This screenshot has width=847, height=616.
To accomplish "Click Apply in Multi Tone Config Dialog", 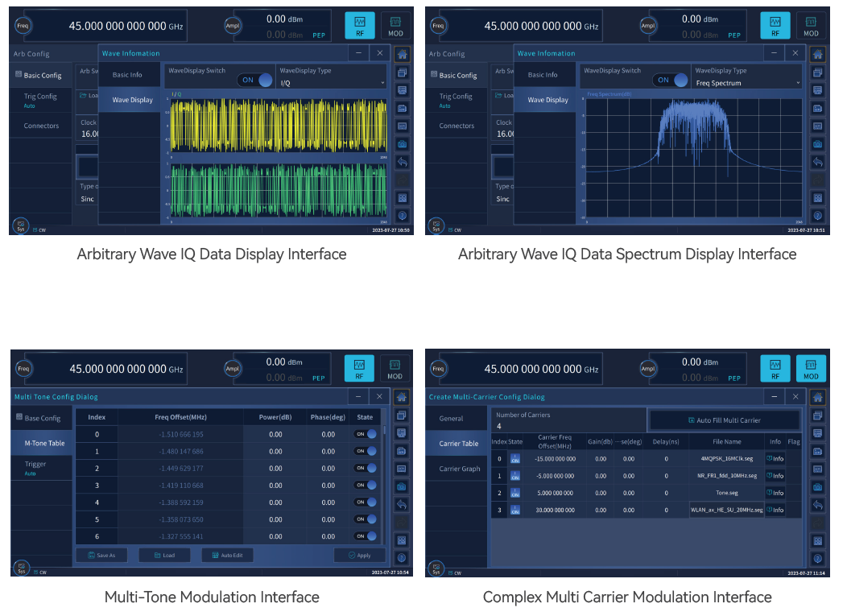I will tap(360, 555).
